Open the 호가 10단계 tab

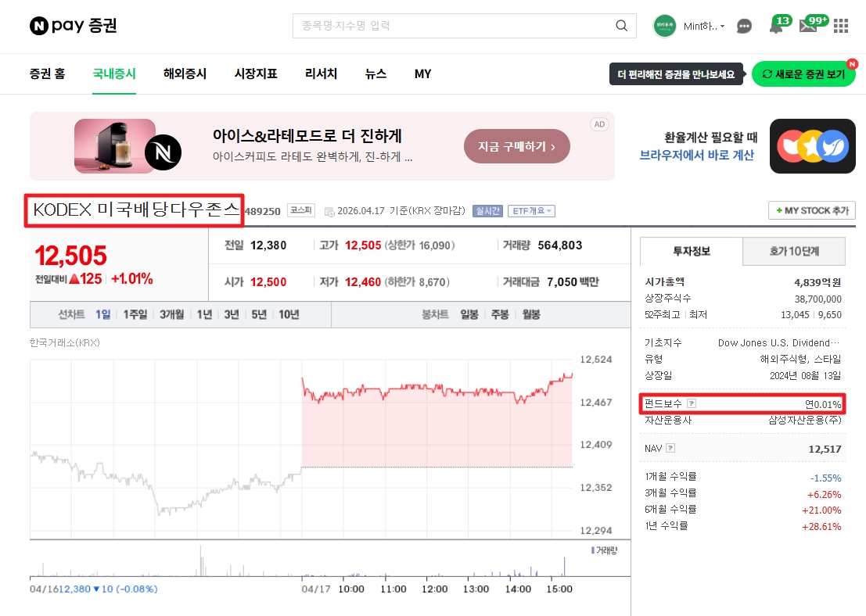[x=794, y=252]
